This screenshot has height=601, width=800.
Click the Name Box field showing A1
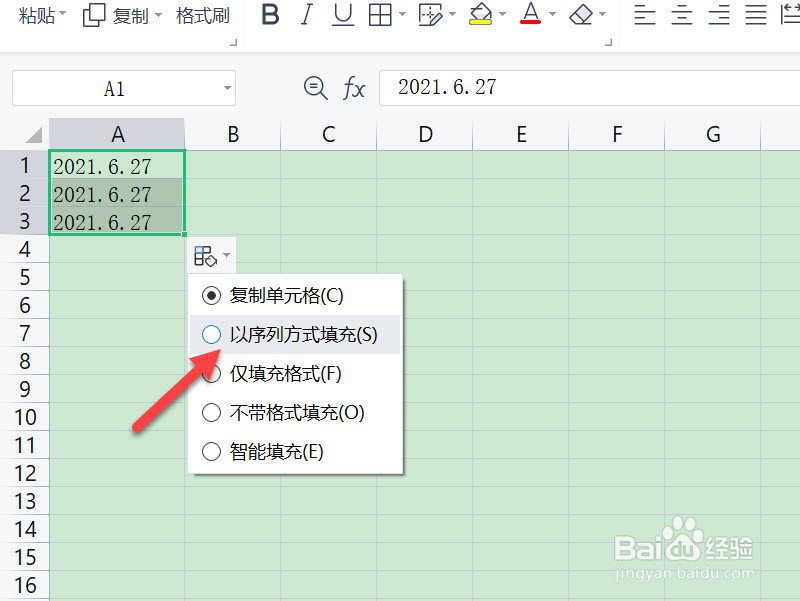123,88
